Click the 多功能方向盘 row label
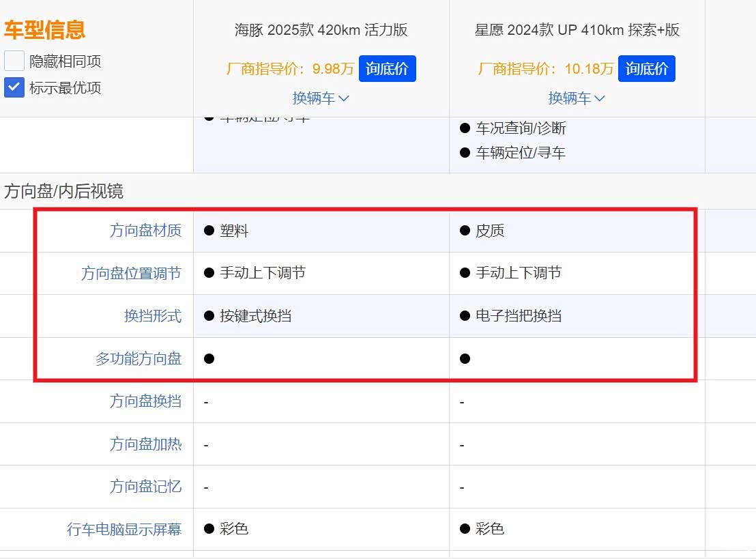This screenshot has height=559, width=756. pyautogui.click(x=139, y=358)
